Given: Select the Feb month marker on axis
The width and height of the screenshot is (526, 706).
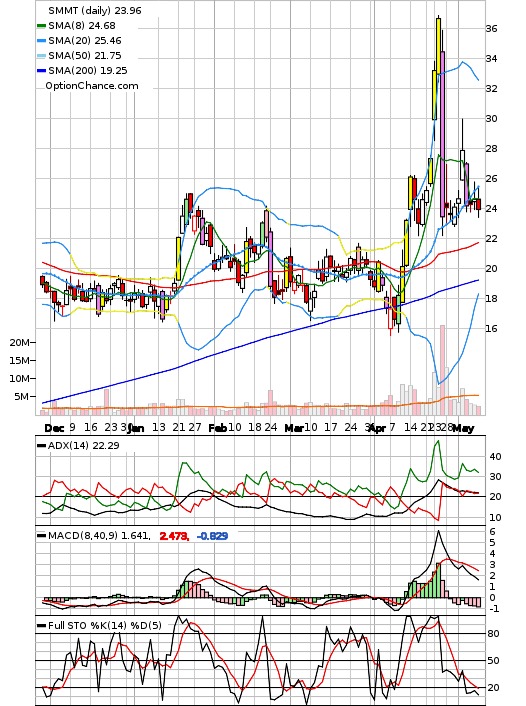Looking at the screenshot, I should (217, 428).
